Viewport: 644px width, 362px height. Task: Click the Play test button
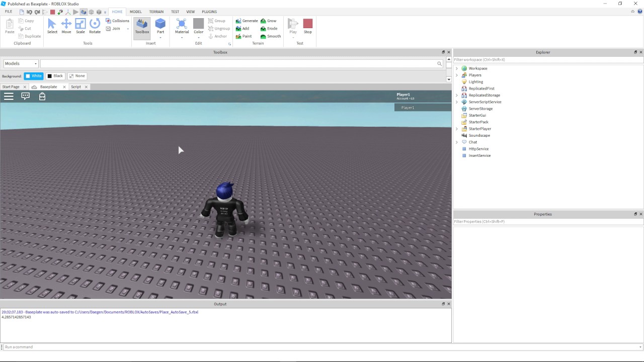293,26
